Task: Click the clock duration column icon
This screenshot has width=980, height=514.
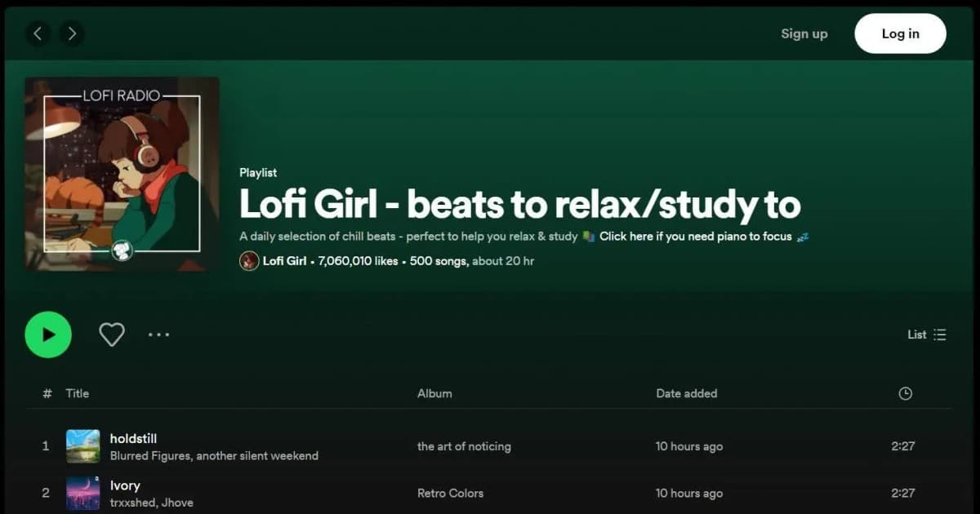Action: 905,393
